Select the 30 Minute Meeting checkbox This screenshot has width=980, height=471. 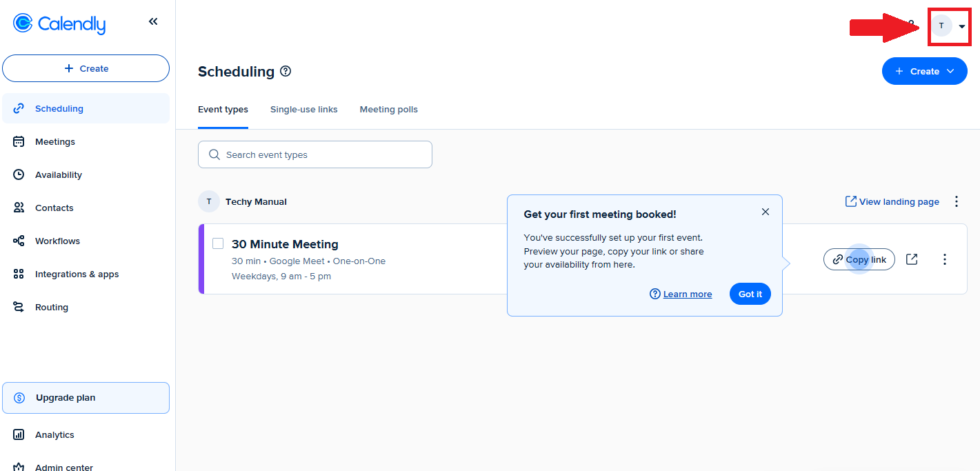pos(218,243)
